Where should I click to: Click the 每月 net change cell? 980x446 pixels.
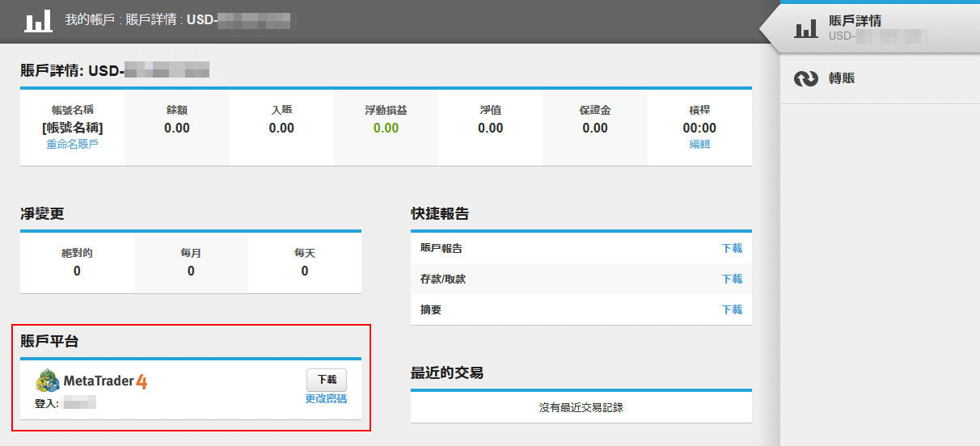click(x=191, y=263)
